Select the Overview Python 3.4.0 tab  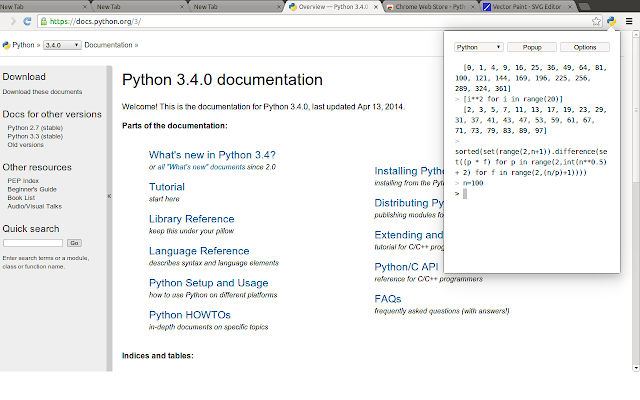click(333, 7)
